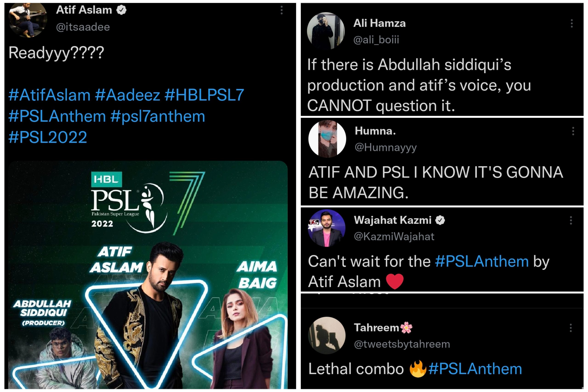Open Ali Hamza's profile avatar
Screen dimensions: 588x392
click(326, 31)
